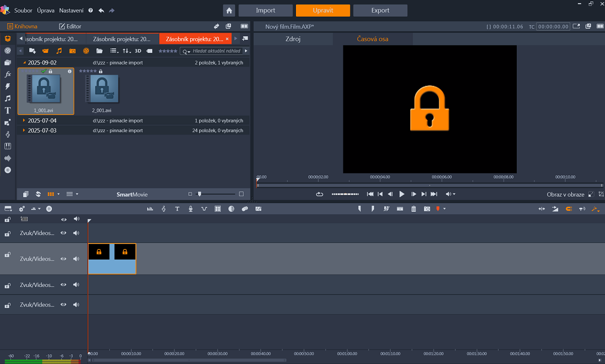Expand the 2025-07-04 group
Screen dimensions: 605x364
(x=24, y=120)
